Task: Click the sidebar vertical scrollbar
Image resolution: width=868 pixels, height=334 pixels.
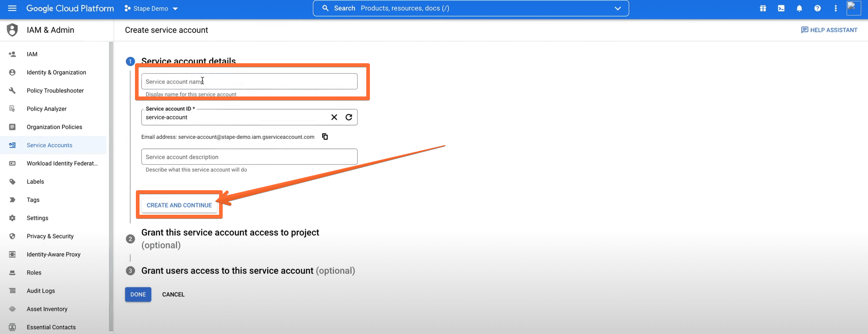Action: click(x=111, y=187)
